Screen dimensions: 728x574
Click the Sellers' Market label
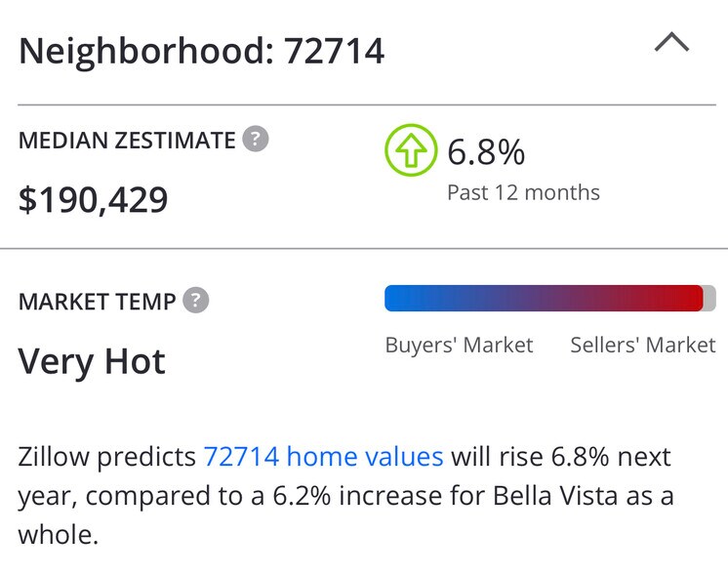pos(642,346)
